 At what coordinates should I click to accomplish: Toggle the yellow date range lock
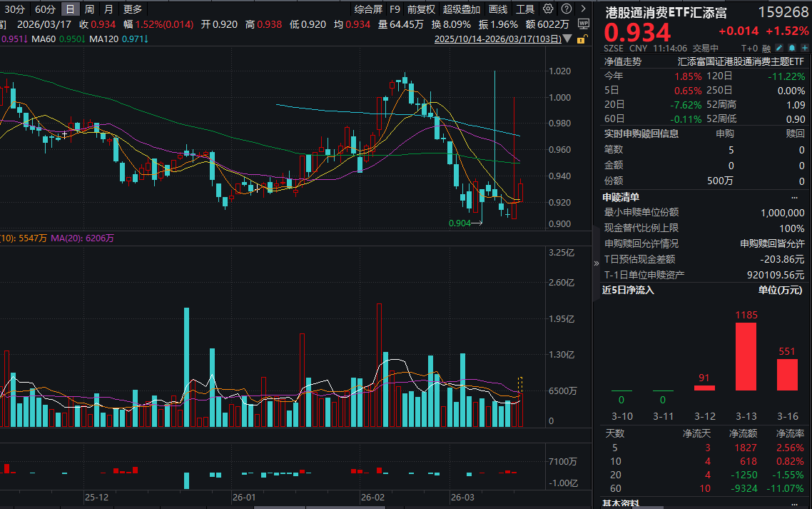click(x=583, y=39)
